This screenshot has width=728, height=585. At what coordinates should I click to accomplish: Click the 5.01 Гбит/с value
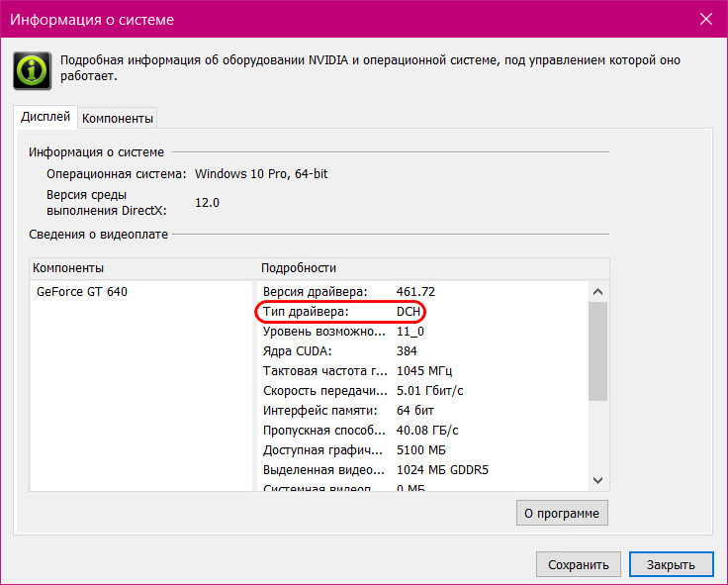(430, 391)
